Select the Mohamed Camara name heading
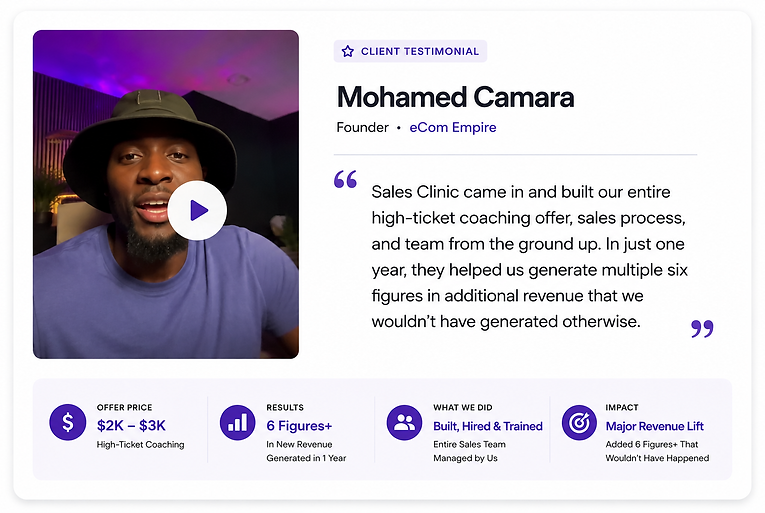 tap(455, 97)
